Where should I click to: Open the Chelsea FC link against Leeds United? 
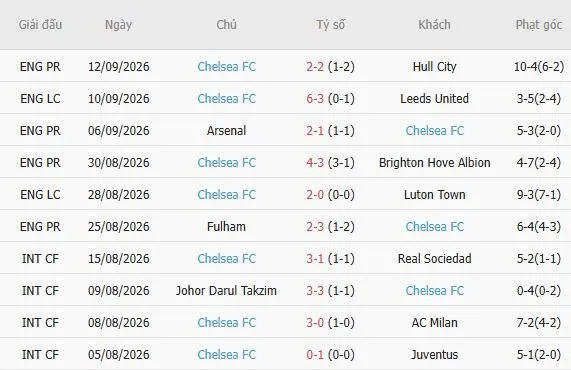point(227,99)
